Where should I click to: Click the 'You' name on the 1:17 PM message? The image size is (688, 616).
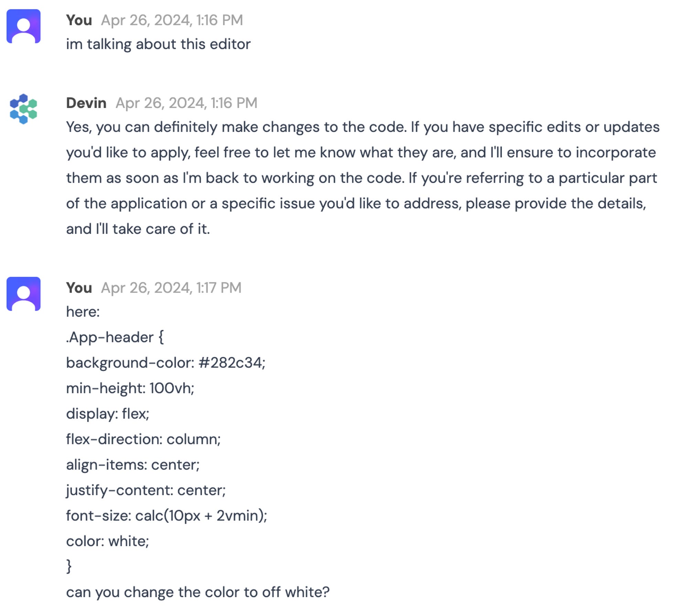pos(79,288)
